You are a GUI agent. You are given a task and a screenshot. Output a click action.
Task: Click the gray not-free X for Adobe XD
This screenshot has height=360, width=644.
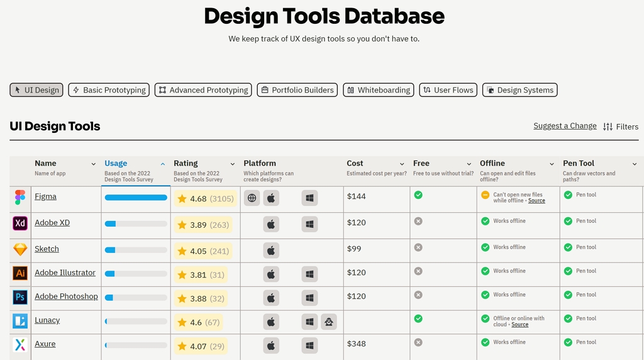(x=418, y=222)
